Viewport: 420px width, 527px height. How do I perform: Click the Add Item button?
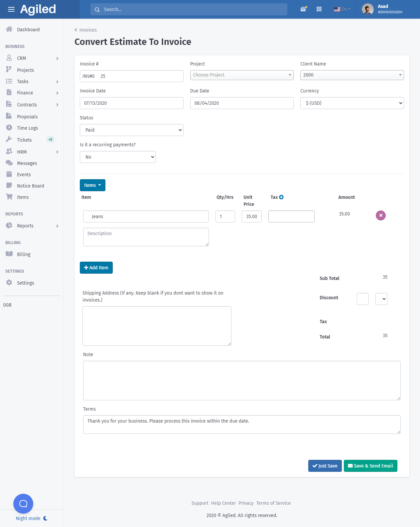click(x=96, y=268)
